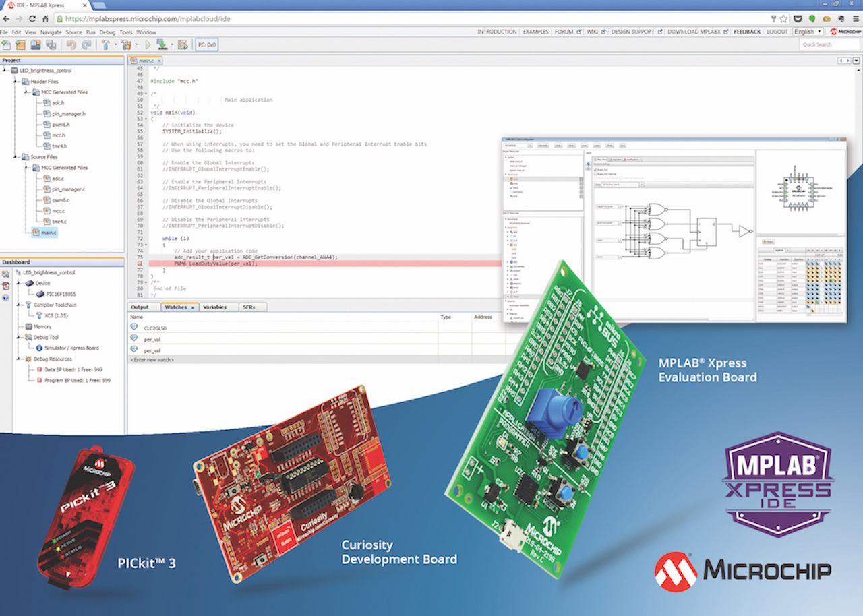863x616 pixels.
Task: Open the English language dropdown
Action: pyautogui.click(x=808, y=32)
